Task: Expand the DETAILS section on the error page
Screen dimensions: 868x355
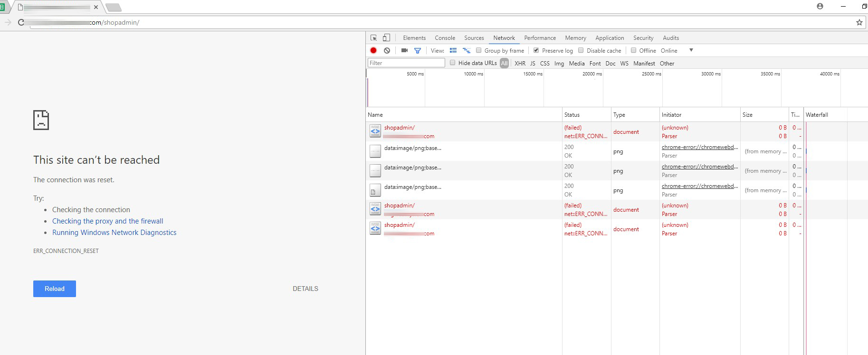Action: (305, 289)
